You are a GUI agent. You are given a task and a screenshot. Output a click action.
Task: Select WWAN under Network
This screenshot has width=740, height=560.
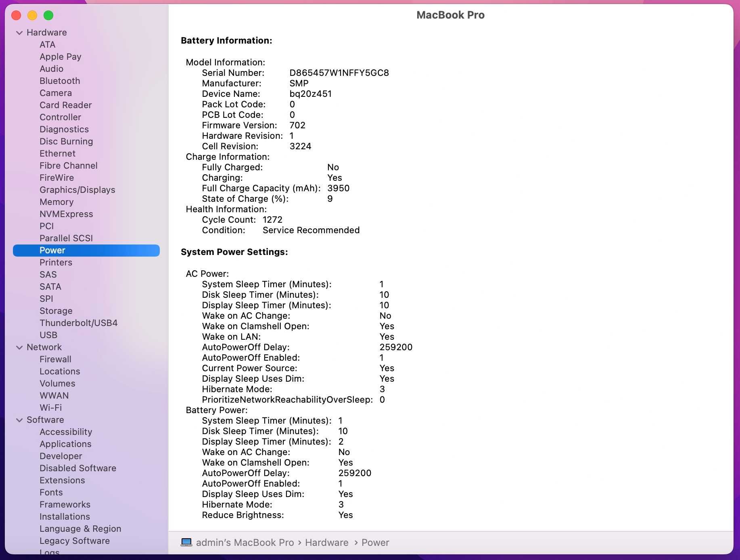pyautogui.click(x=54, y=396)
